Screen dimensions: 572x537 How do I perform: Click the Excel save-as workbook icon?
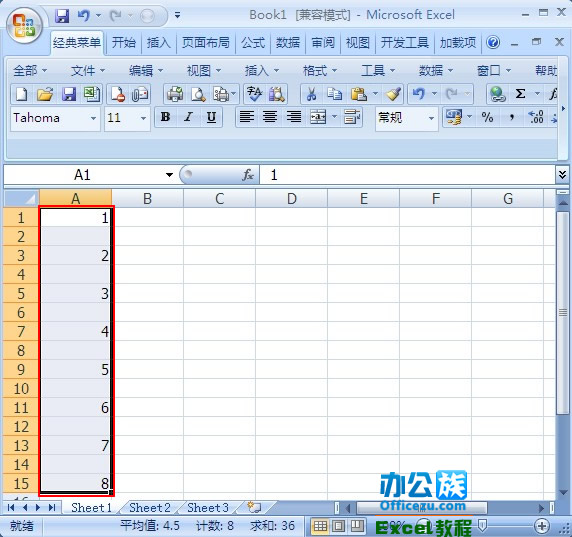tap(92, 94)
